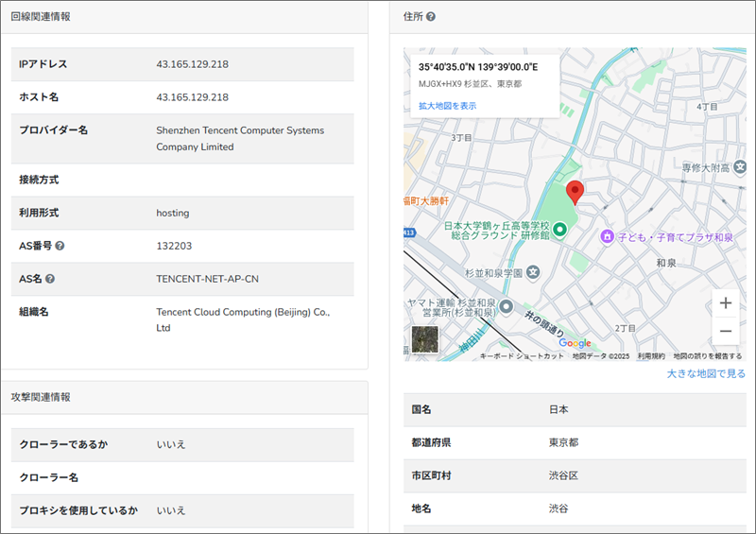Viewport: 756px width, 534px height.
Task: Click the help icon next to 住所
Action: [431, 16]
